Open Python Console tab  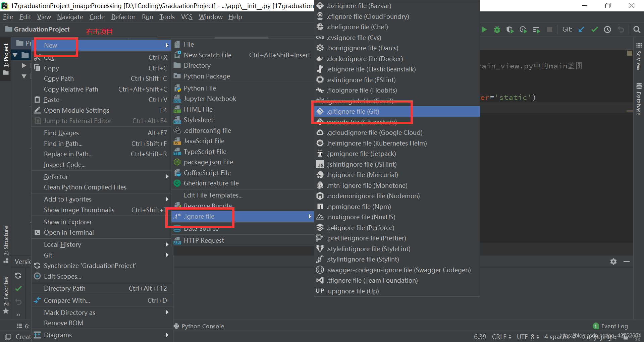(199, 326)
